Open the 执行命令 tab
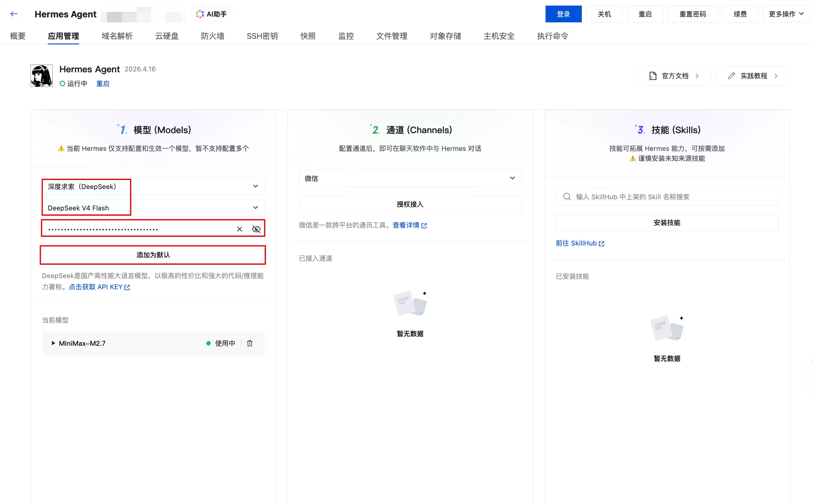This screenshot has width=813, height=504. tap(553, 36)
